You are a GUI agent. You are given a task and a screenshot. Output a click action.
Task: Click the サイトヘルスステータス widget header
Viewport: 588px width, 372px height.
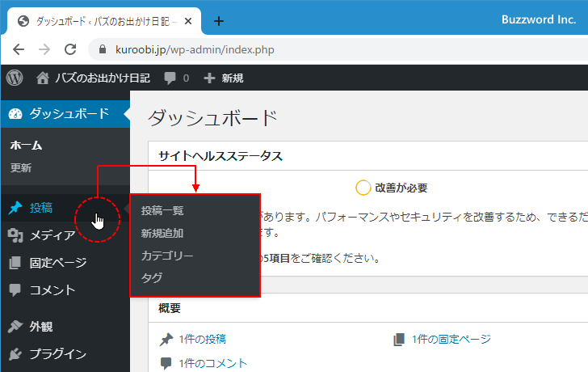(220, 156)
